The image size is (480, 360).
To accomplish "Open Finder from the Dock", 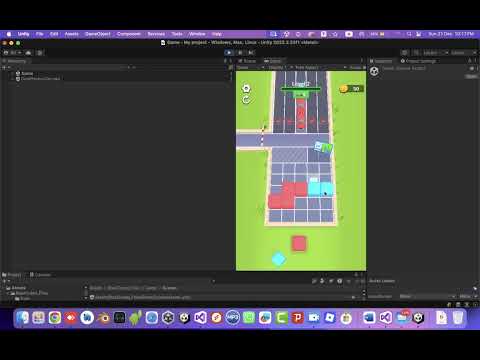I will (22, 318).
